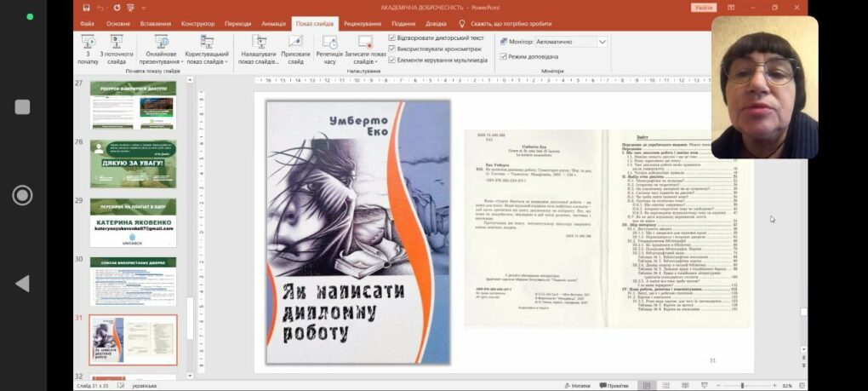The width and height of the screenshot is (868, 391).
Task: Adjust the zoom slider in status bar
Action: point(743,385)
